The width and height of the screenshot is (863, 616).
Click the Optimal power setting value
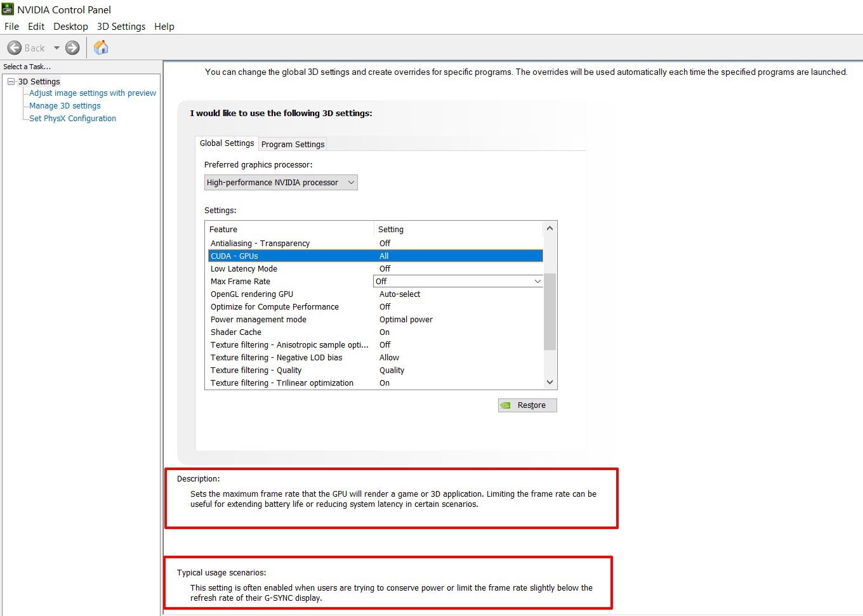(406, 320)
